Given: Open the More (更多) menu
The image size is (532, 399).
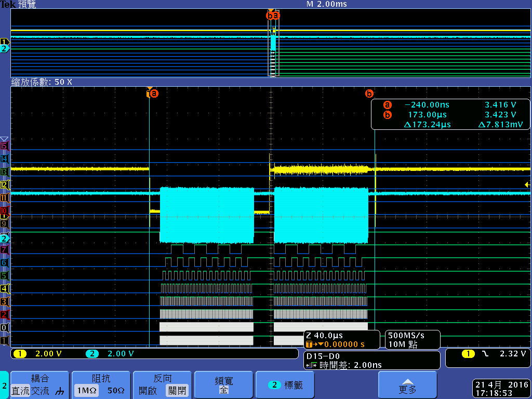Looking at the screenshot, I should pos(407,385).
